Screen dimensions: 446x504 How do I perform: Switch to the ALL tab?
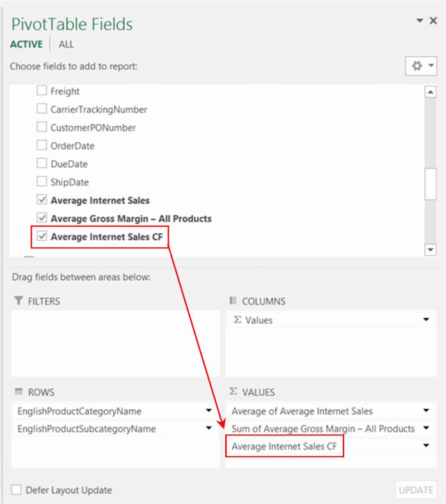(66, 44)
